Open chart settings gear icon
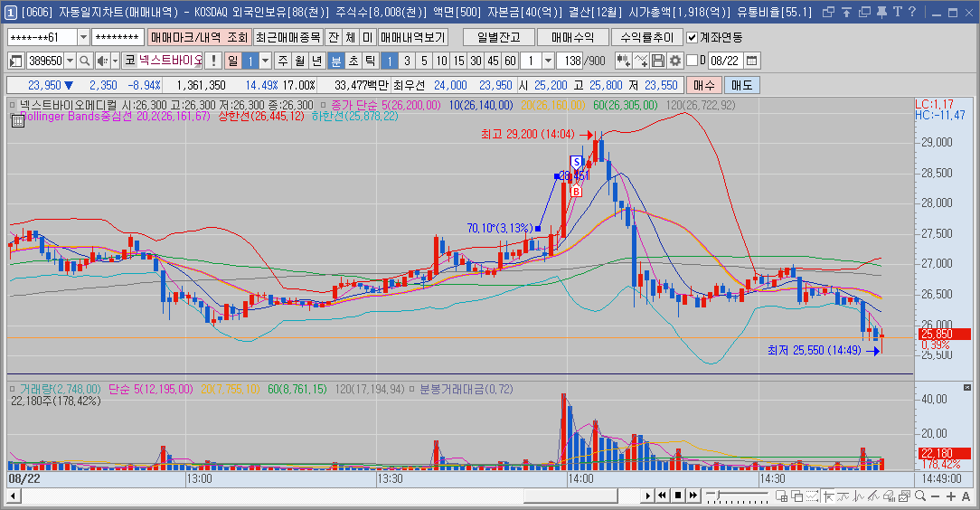980x510 pixels. (x=675, y=61)
